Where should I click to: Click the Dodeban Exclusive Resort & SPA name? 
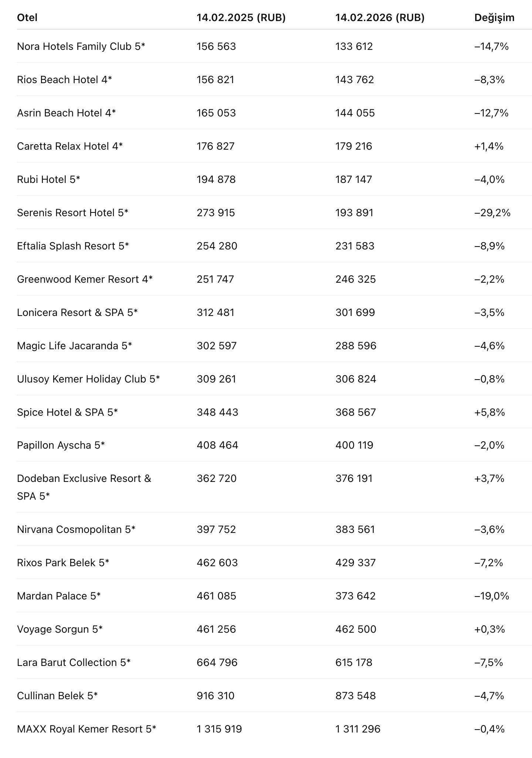[x=84, y=479]
